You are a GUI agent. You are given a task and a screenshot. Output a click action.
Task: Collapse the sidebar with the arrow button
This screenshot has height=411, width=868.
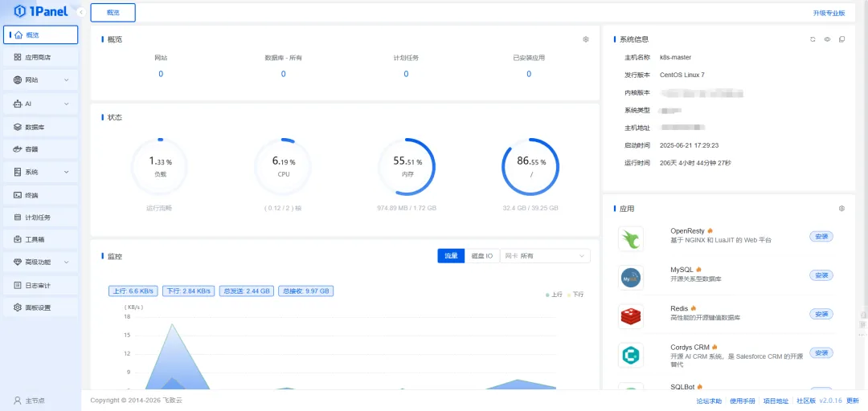coord(81,11)
